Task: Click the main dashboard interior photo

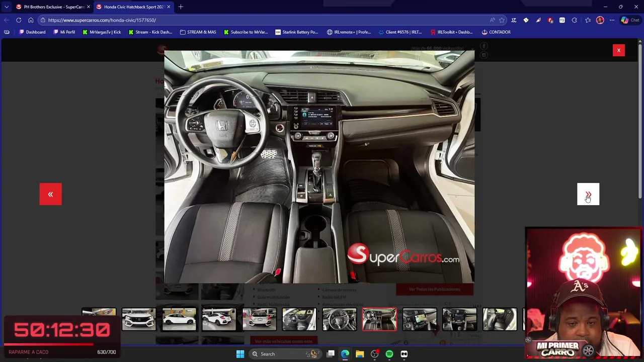Action: pos(319,166)
